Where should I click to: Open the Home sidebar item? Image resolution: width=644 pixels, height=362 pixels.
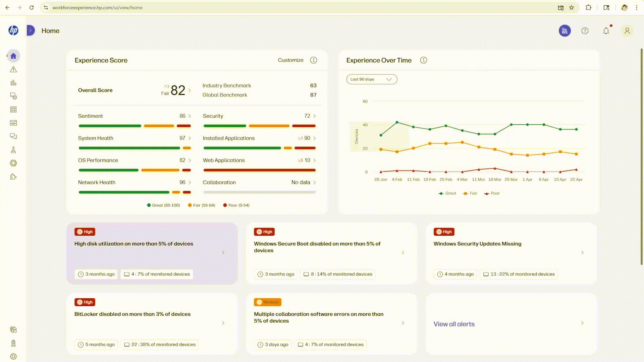[13, 56]
